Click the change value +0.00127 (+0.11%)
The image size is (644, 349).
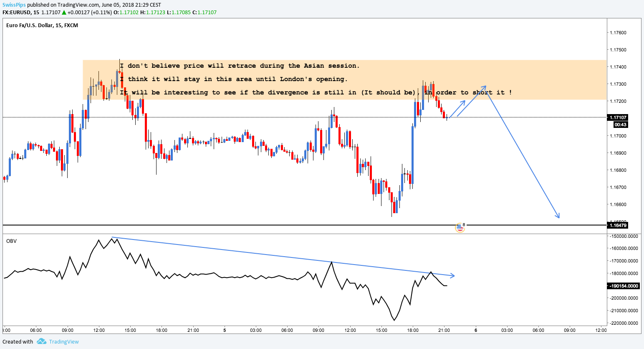(90, 13)
